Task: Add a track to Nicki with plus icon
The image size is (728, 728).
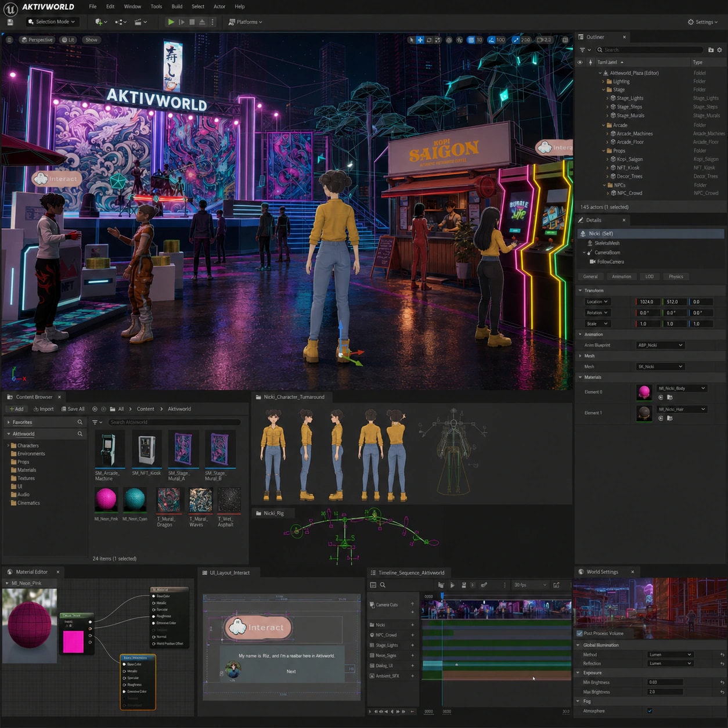Action: click(x=413, y=625)
